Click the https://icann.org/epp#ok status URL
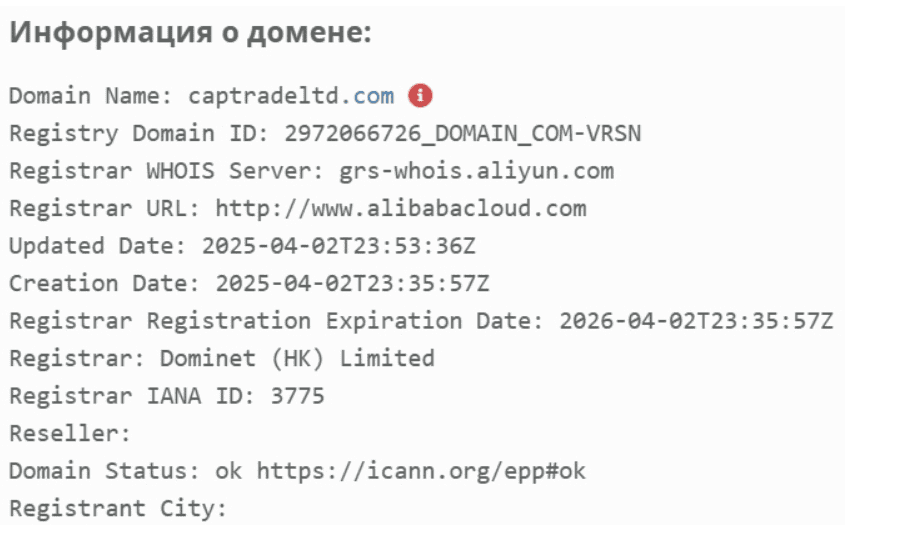The height and width of the screenshot is (537, 904). click(421, 471)
